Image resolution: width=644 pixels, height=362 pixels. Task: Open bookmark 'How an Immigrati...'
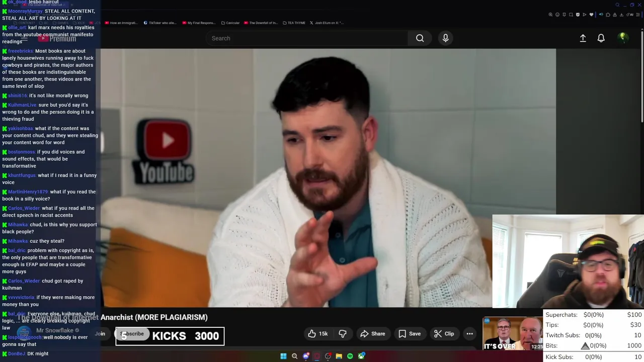coord(121,23)
